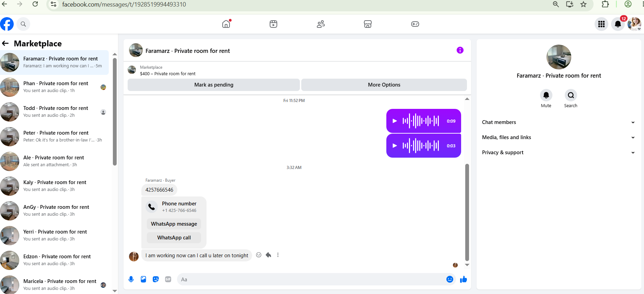Click Faramarz's large listing photo in sidebar
Viewport: 644px width, 294px height.
coord(559,57)
